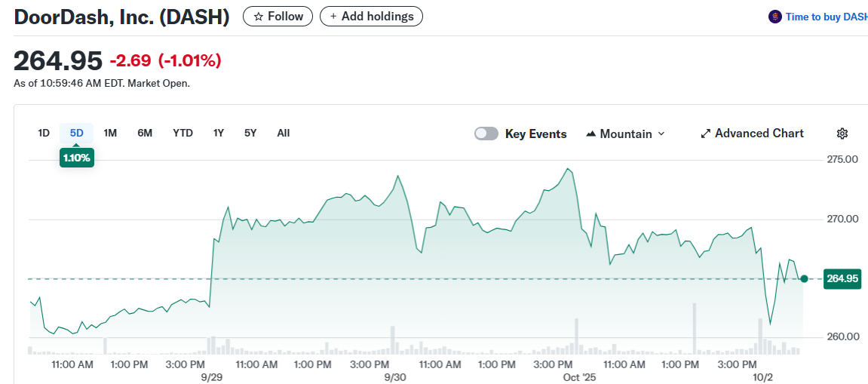
Task: Click the star icon in Follow button
Action: click(x=258, y=17)
